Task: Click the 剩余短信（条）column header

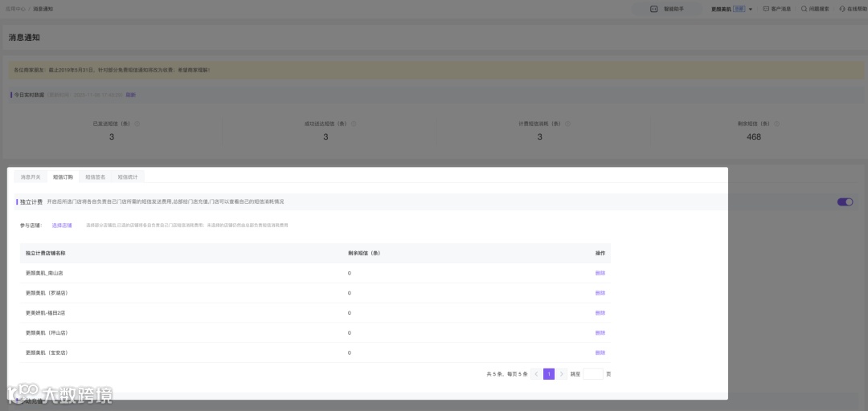Action: point(364,254)
